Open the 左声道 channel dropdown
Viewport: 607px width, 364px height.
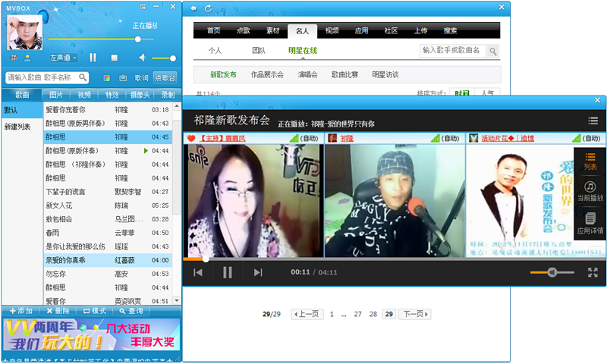(x=64, y=58)
